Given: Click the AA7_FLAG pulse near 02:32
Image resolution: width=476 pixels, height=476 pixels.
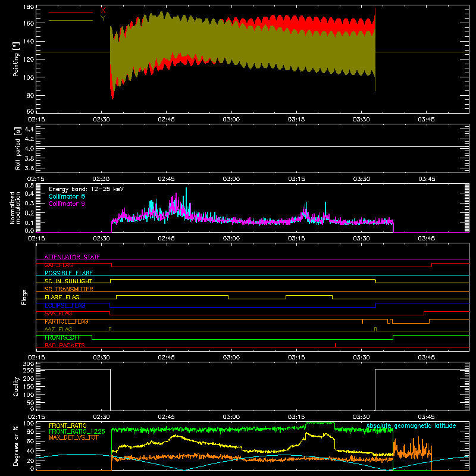Looking at the screenshot, I should (x=110, y=329).
